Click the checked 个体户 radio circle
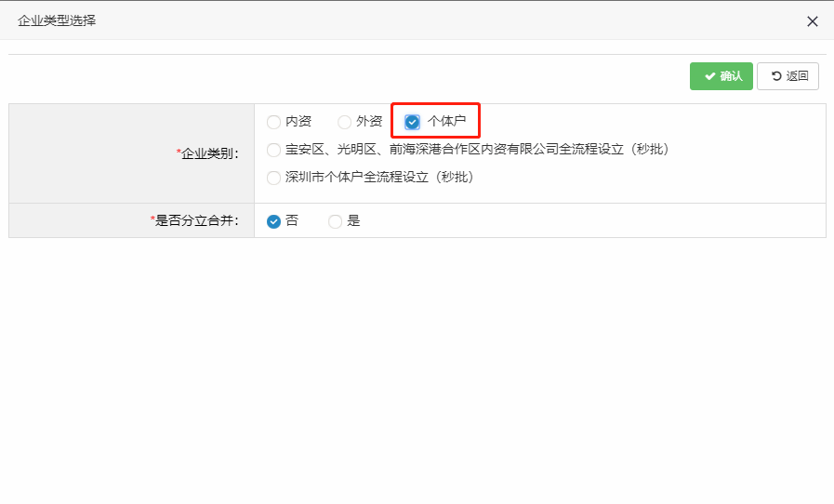The width and height of the screenshot is (834, 504). pyautogui.click(x=413, y=122)
